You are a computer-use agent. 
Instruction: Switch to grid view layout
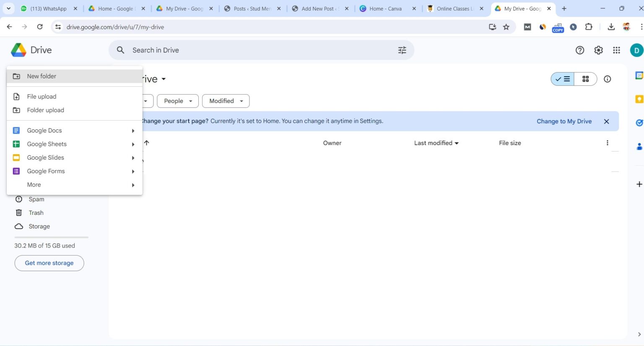pyautogui.click(x=585, y=79)
